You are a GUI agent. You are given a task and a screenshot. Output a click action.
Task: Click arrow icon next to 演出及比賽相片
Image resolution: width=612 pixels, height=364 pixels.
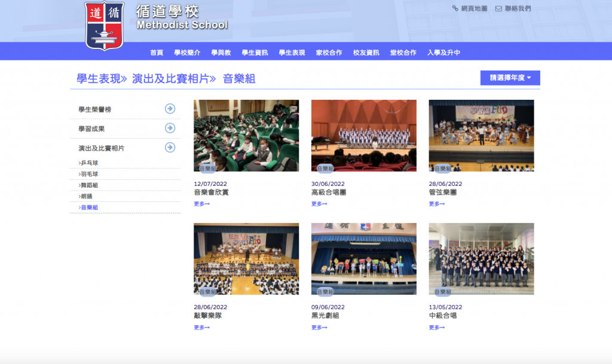170,147
